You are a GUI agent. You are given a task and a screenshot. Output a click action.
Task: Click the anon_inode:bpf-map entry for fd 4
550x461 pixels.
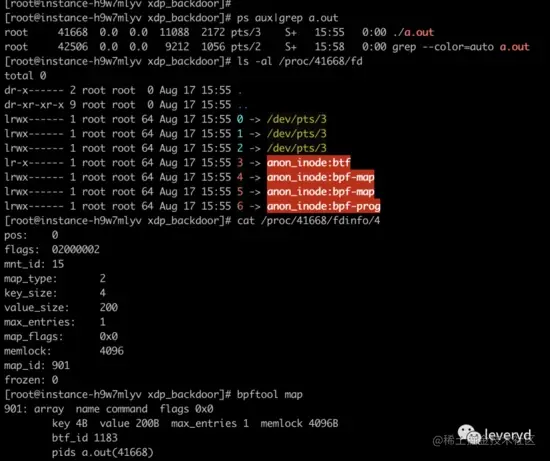[x=321, y=177]
